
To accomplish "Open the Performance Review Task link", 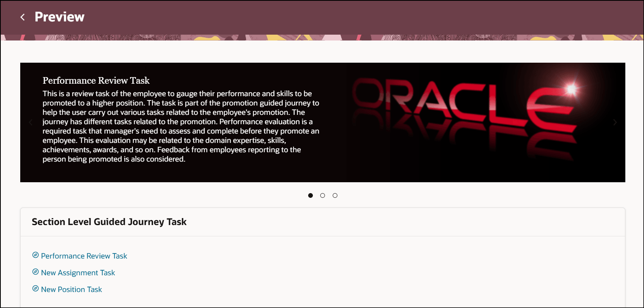I will click(x=84, y=256).
